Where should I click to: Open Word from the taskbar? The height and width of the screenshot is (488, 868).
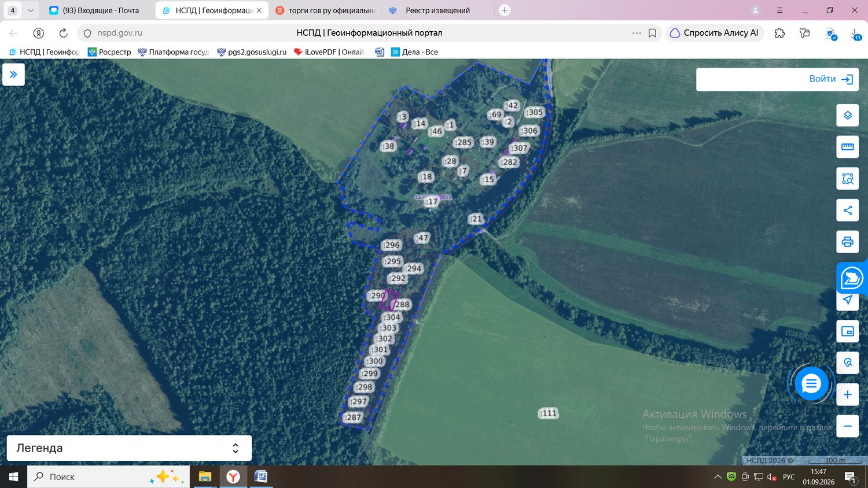[261, 476]
